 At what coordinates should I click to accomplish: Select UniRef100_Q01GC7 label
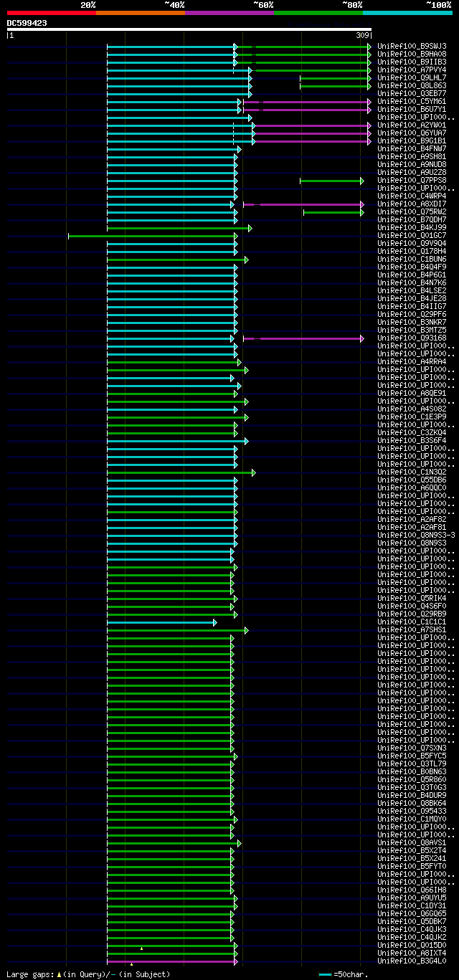412,235
